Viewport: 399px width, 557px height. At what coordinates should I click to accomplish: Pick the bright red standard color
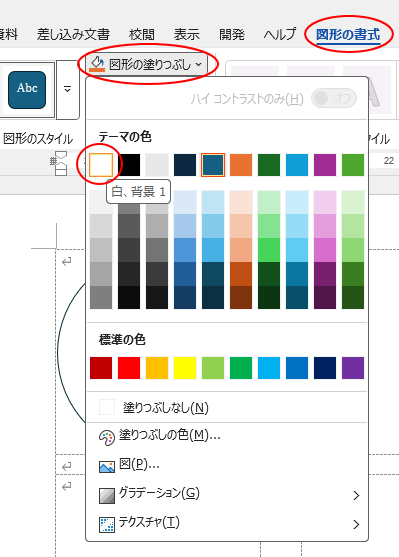click(129, 368)
